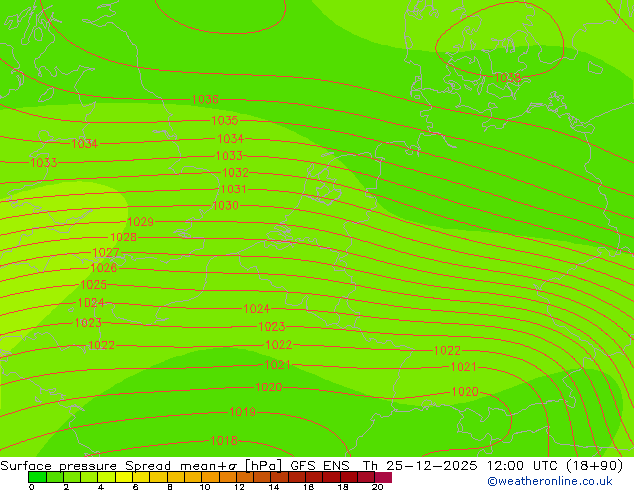Image resolution: width=634 pixels, height=490 pixels.
Task: Pick the magenta legend swatch above 20
Action: (x=383, y=477)
